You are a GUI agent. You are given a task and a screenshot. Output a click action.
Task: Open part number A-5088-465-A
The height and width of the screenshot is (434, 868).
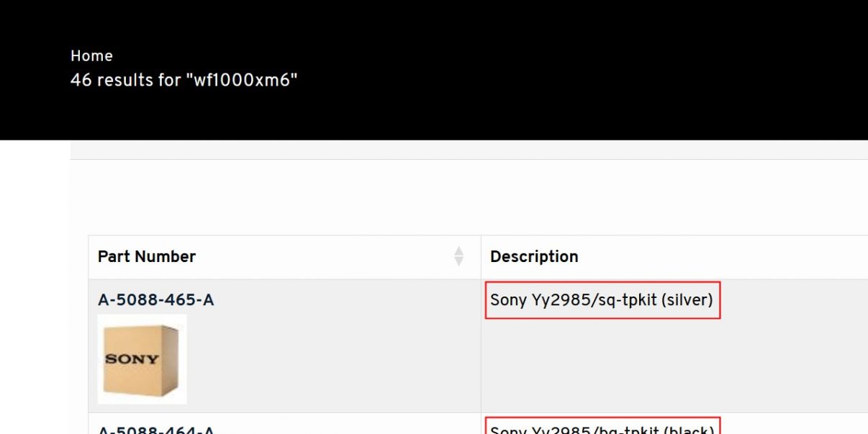[x=155, y=300]
